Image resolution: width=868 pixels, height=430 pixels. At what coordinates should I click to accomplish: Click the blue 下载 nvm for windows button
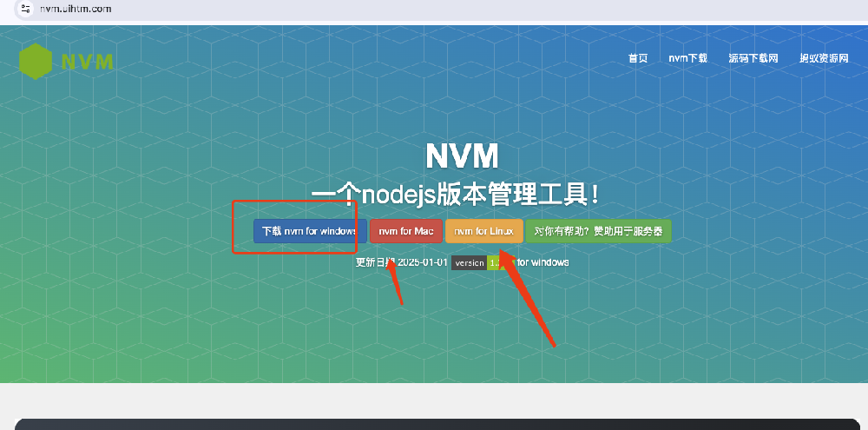coord(310,231)
